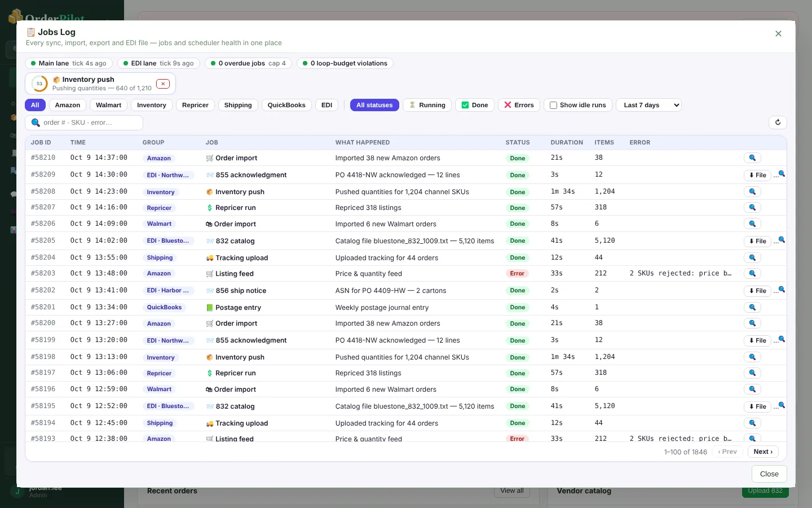Close Jobs Log with the X icon
812x508 pixels.
778,34
